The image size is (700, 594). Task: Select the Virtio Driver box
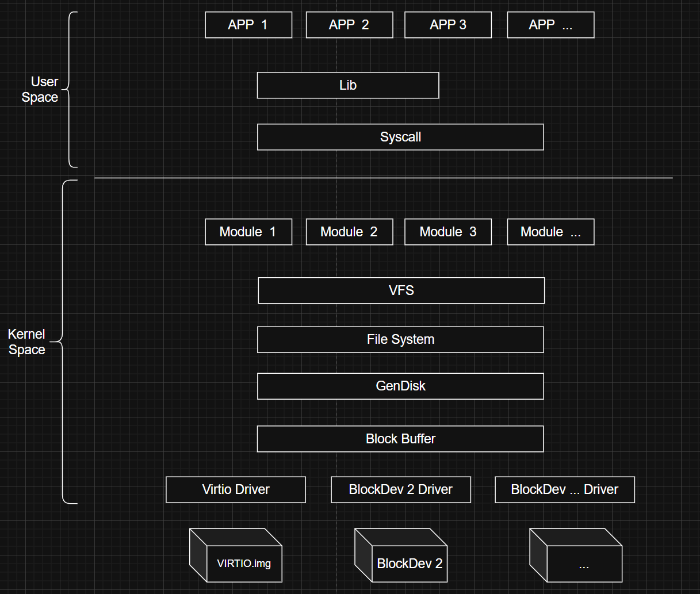[236, 490]
